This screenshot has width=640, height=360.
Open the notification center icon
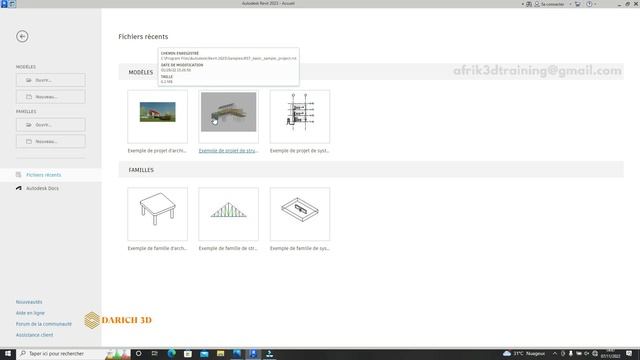coord(629,353)
